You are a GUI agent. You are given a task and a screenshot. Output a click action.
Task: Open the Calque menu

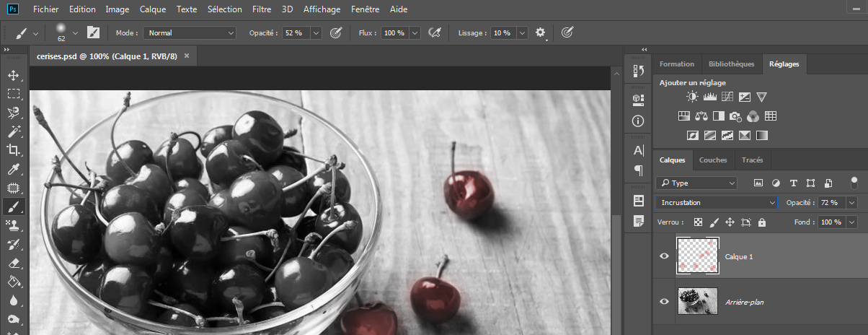[153, 9]
